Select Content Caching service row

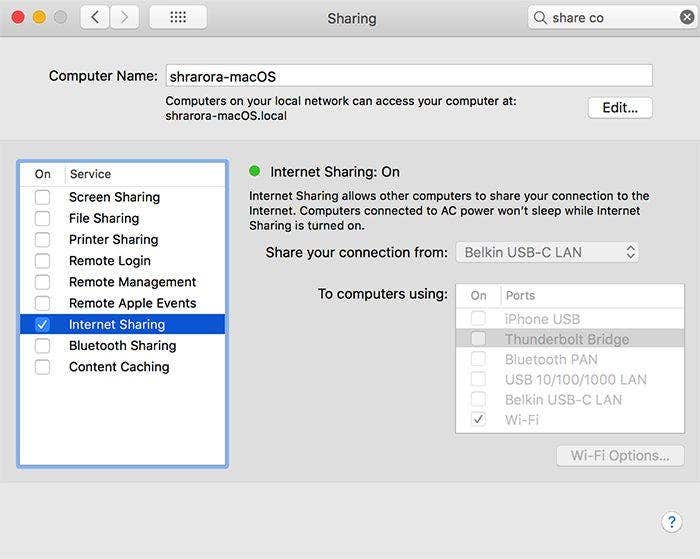point(119,367)
